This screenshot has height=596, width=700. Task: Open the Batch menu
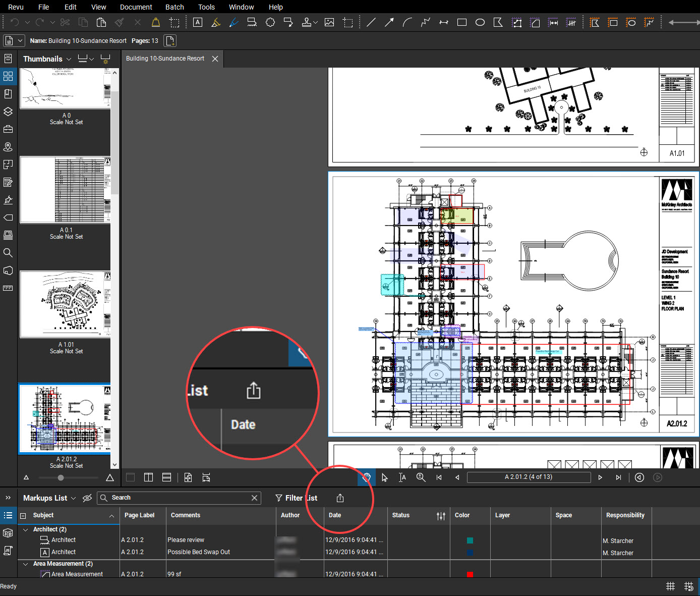174,7
